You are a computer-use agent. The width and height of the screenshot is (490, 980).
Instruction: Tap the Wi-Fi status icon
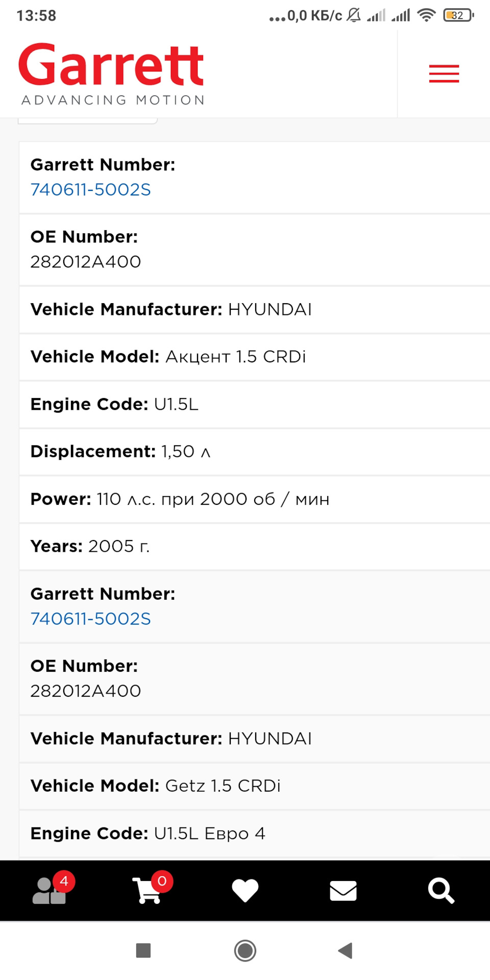427,14
